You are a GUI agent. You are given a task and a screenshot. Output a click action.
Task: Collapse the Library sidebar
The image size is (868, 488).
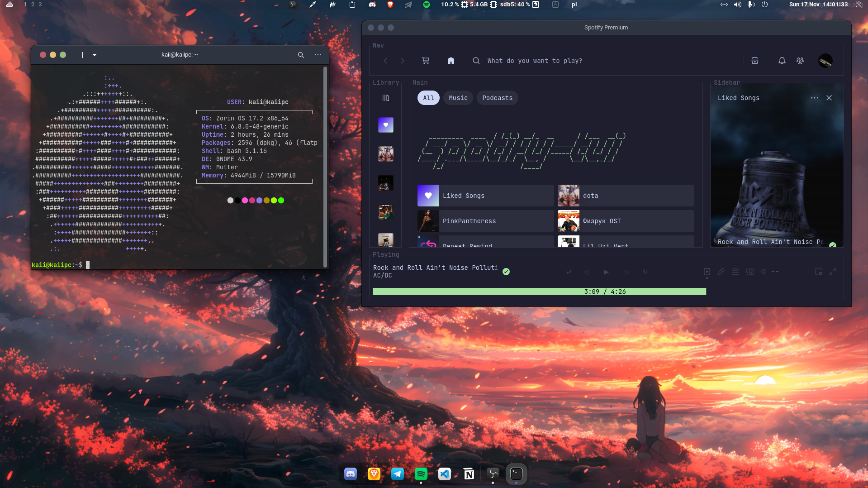385,98
